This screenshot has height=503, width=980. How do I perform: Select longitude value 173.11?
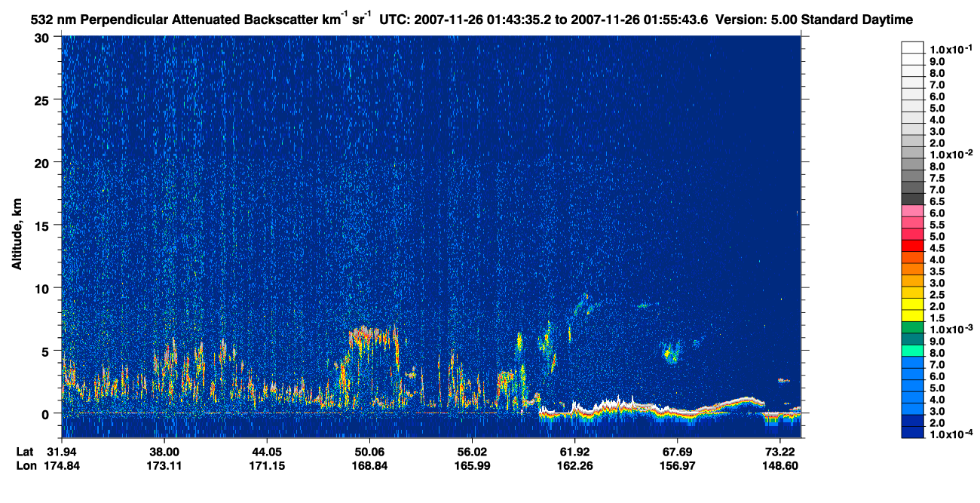(x=164, y=465)
